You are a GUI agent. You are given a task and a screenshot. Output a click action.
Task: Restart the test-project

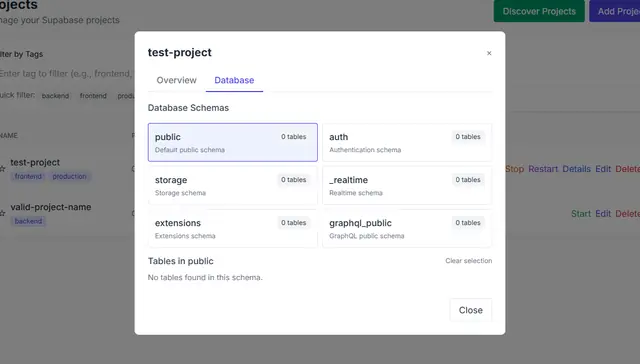click(x=543, y=169)
